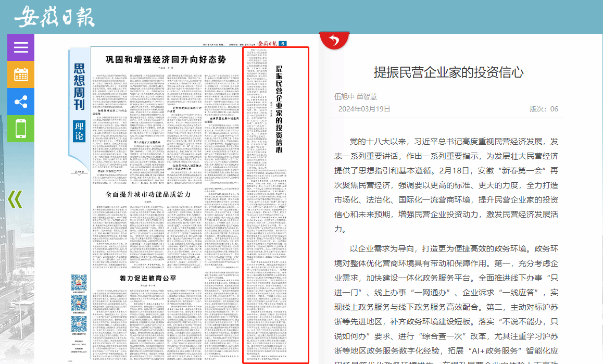Click the 版次: 06 edition label
This screenshot has width=603, height=364.
[x=544, y=109]
